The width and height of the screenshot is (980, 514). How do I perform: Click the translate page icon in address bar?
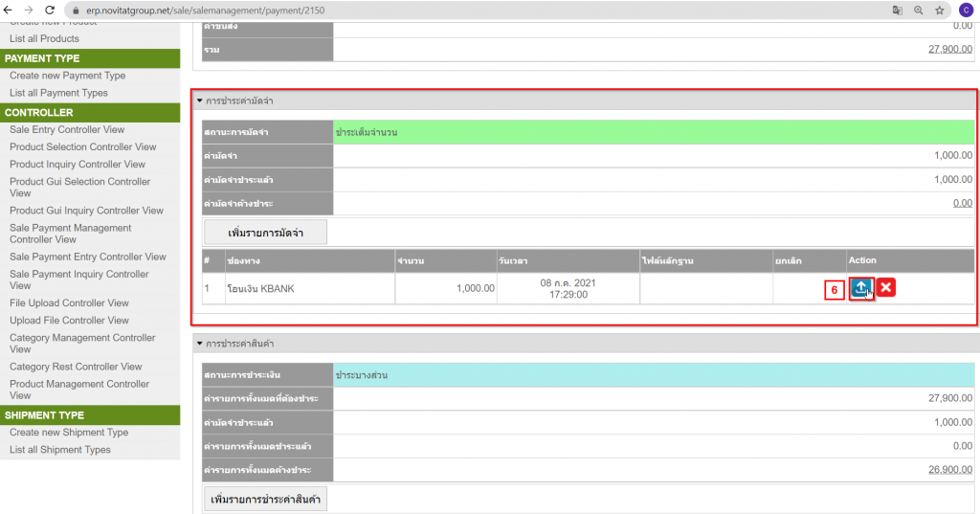click(x=897, y=10)
